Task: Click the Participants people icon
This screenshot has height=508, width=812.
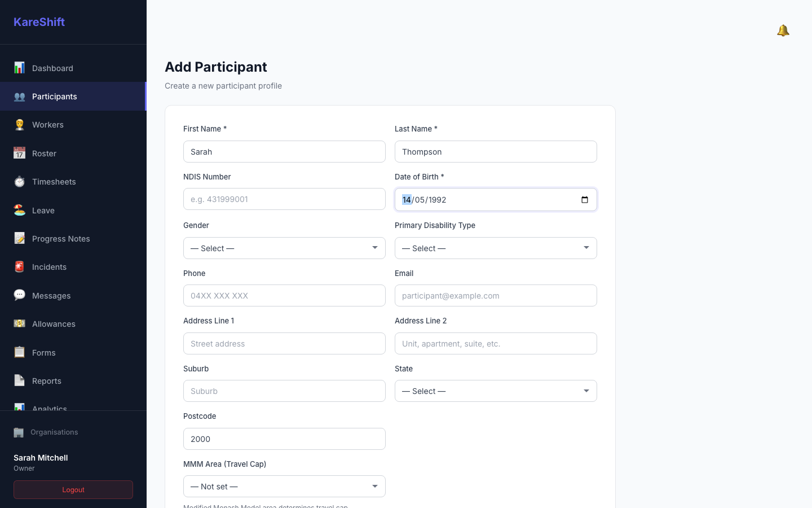Action: pyautogui.click(x=19, y=97)
